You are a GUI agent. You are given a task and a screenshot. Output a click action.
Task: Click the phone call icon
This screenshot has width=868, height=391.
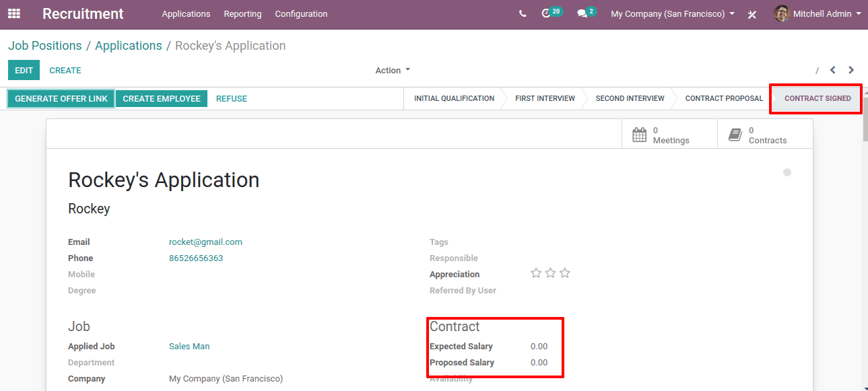pyautogui.click(x=523, y=13)
